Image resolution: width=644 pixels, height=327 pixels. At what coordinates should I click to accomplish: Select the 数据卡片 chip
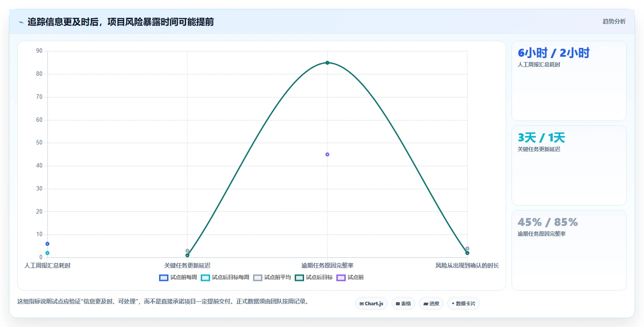coord(463,304)
